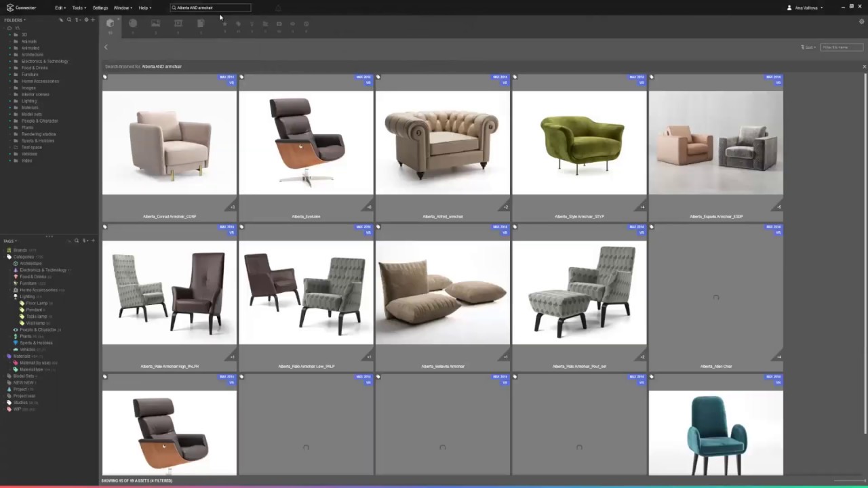This screenshot has width=868, height=488.
Task: Open the teal chair thumbnail
Action: [x=715, y=432]
